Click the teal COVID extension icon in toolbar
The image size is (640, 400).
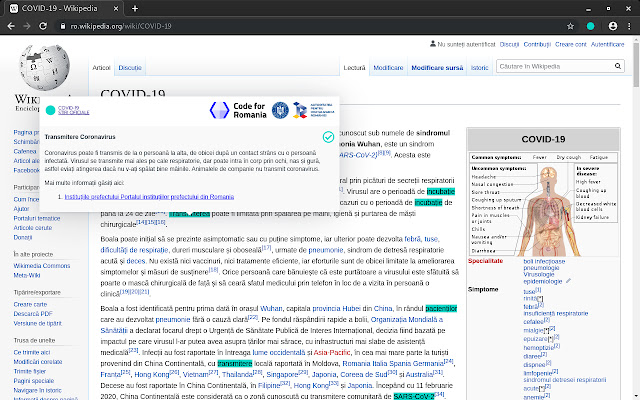591,25
